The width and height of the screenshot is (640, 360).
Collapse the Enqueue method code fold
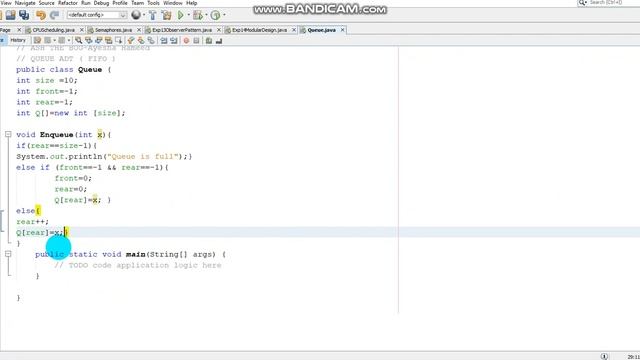coord(8,134)
